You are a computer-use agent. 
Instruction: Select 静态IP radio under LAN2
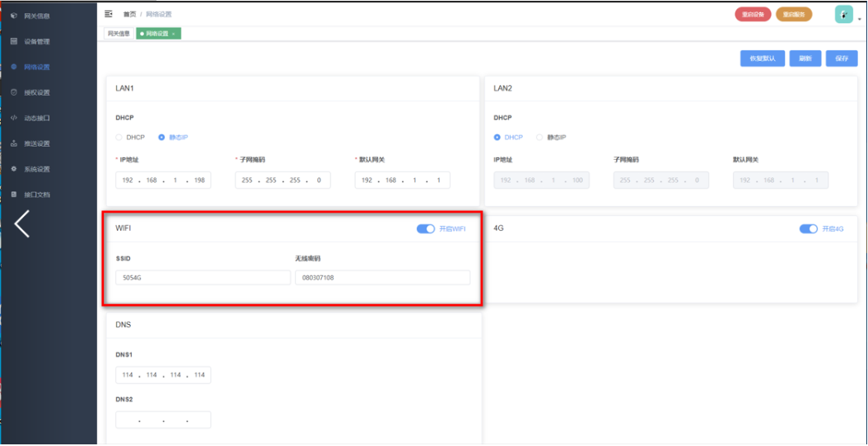pos(540,137)
